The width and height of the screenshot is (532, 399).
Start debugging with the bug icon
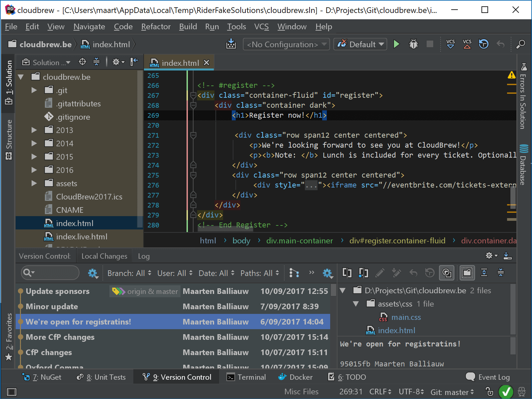pos(413,44)
